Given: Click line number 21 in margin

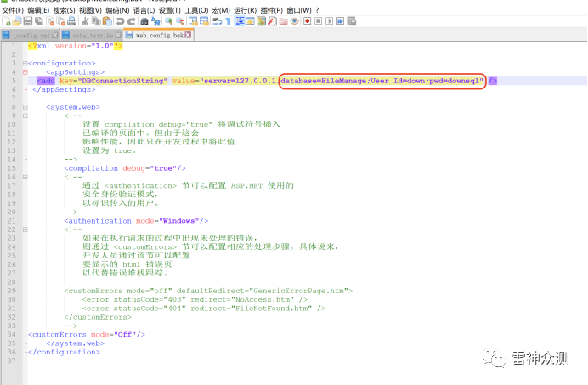Looking at the screenshot, I should click(11, 221).
